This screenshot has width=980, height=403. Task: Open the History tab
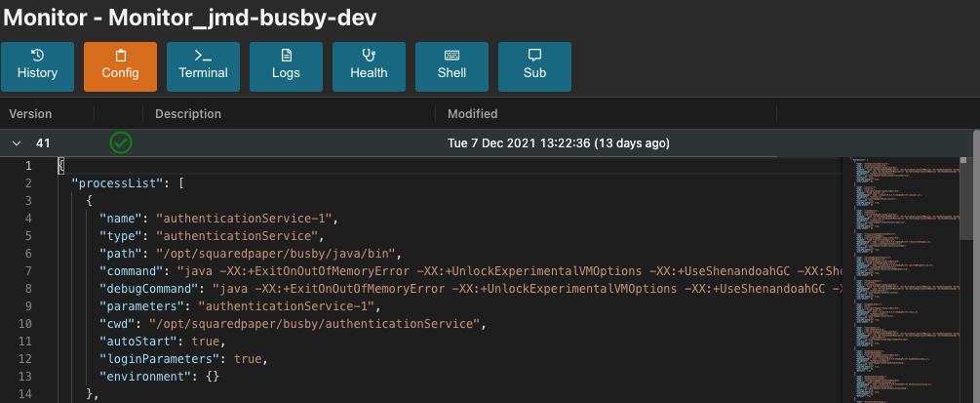pos(37,66)
